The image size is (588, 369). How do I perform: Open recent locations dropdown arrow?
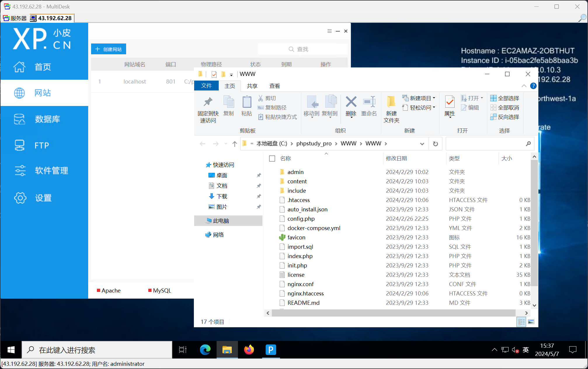pyautogui.click(x=226, y=144)
